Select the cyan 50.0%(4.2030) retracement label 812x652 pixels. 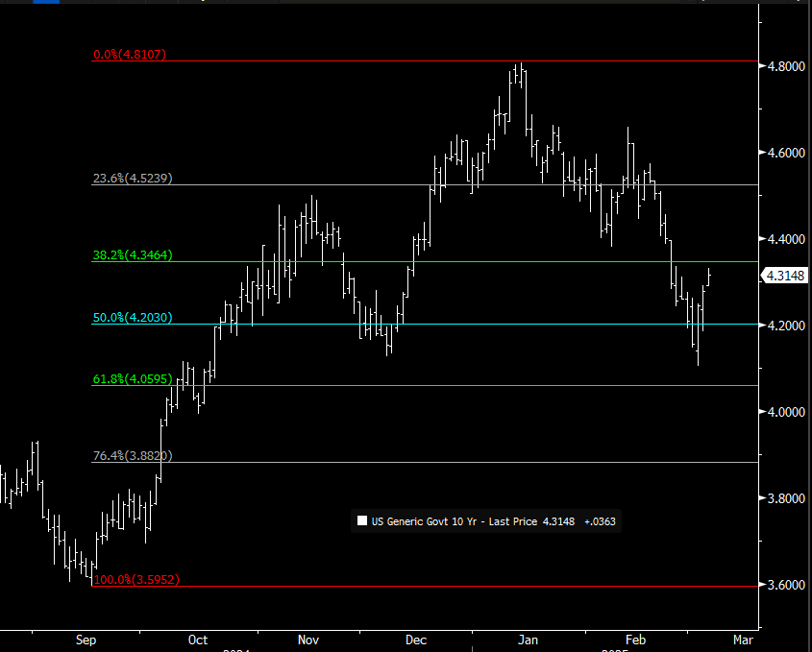tap(133, 318)
